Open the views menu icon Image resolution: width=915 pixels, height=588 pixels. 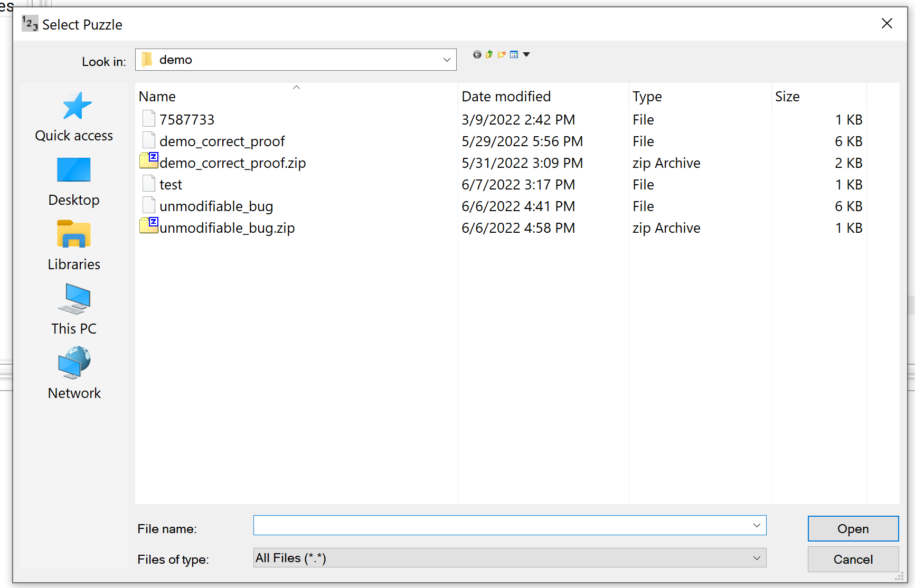coord(514,54)
